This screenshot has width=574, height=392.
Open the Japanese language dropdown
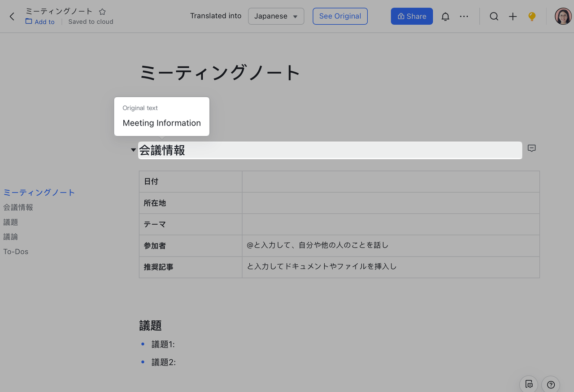[x=276, y=16]
